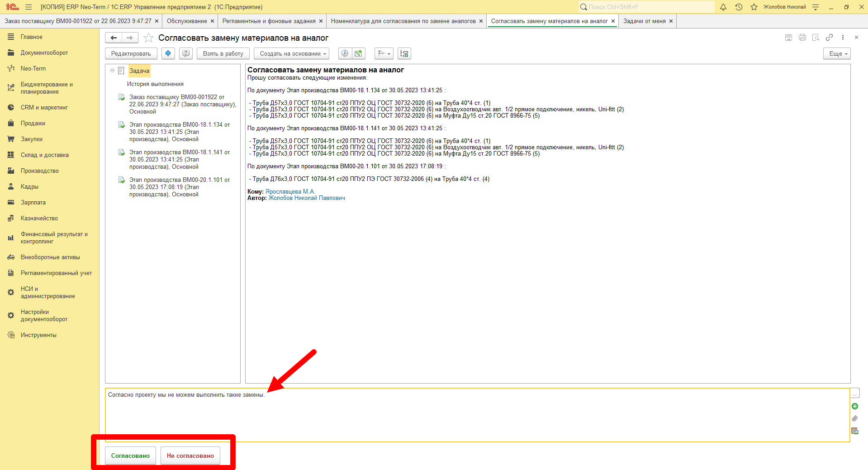Click the ellipsis button beside comment field
The height and width of the screenshot is (470, 868).
click(855, 393)
